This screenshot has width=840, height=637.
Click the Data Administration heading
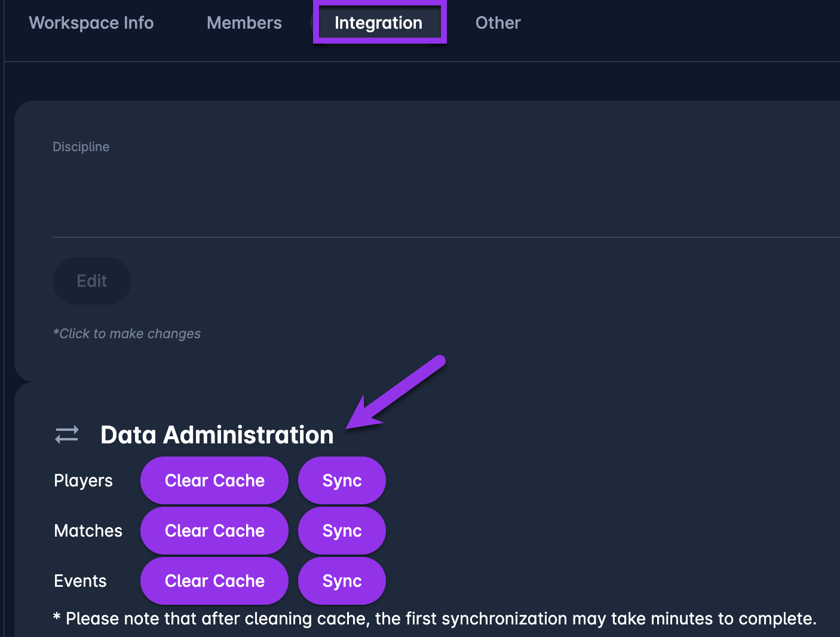[217, 435]
